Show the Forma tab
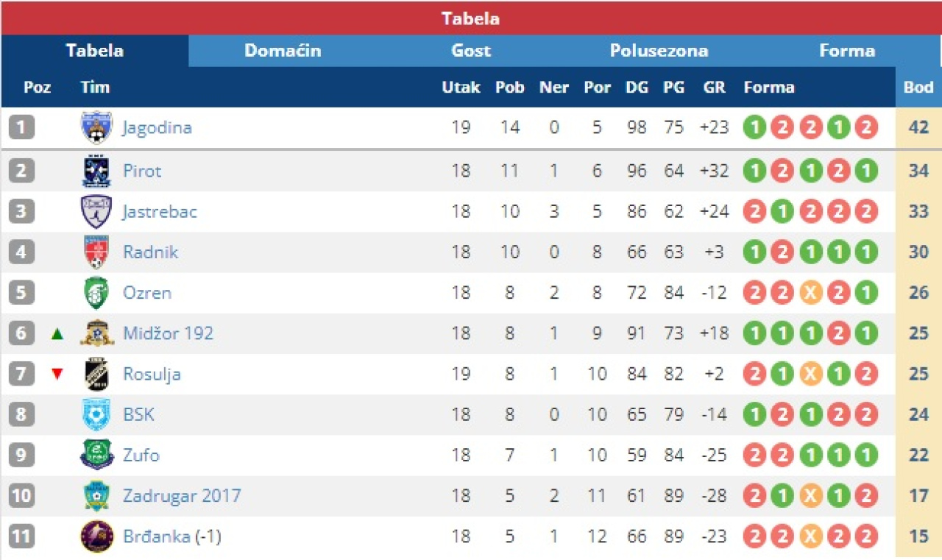This screenshot has width=942, height=560. click(x=847, y=51)
